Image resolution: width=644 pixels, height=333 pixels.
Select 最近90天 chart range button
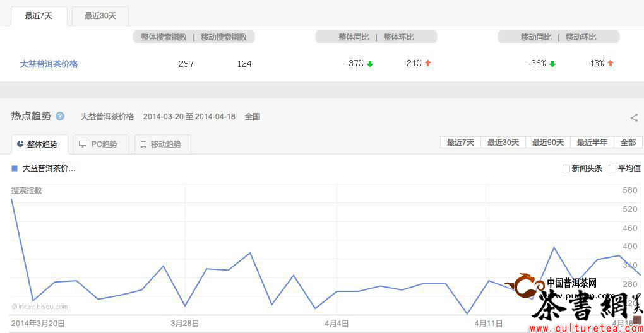[547, 143]
